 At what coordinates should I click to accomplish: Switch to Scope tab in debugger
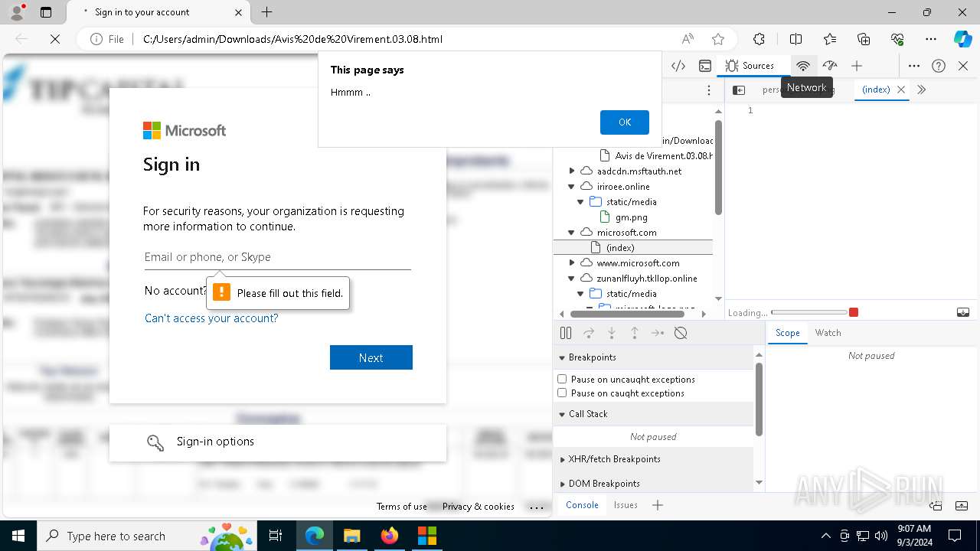tap(787, 333)
